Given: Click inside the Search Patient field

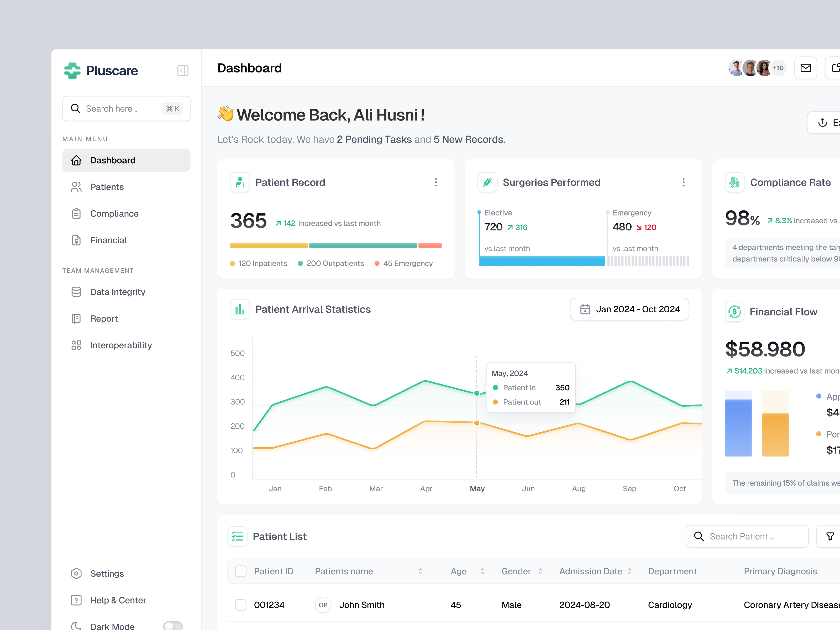Looking at the screenshot, I should (746, 536).
